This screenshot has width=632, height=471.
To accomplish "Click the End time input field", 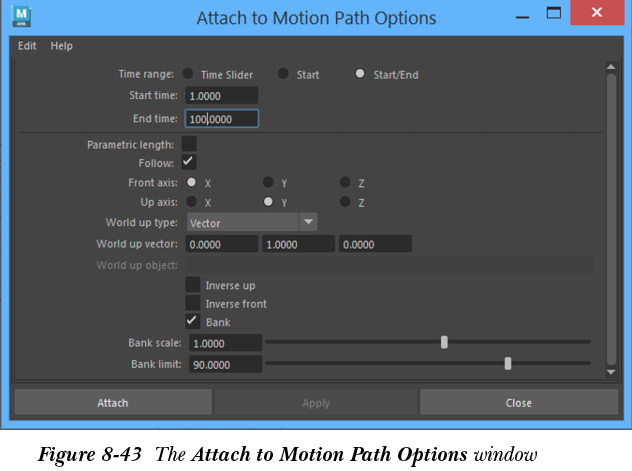I will pyautogui.click(x=221, y=118).
